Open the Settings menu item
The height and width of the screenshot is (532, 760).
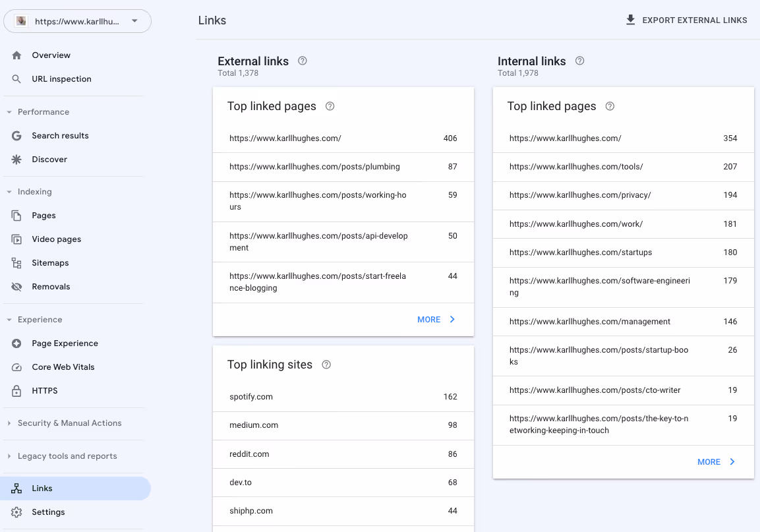[x=76, y=512]
